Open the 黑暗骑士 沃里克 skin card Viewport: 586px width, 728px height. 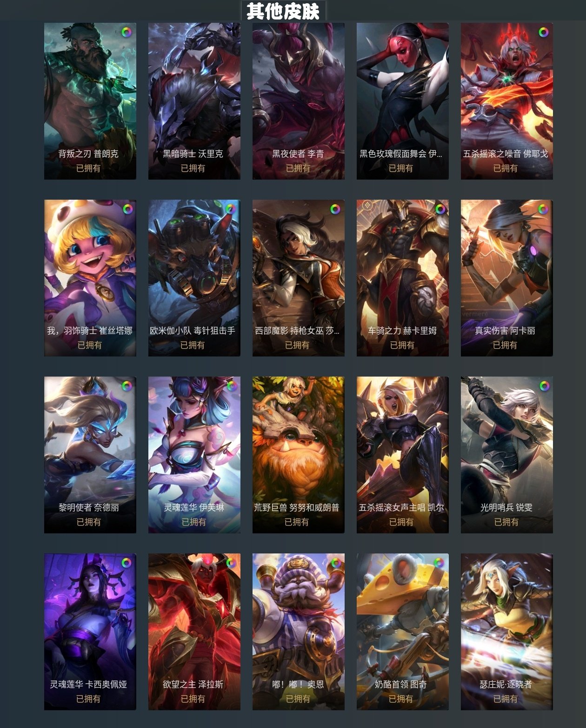click(194, 101)
